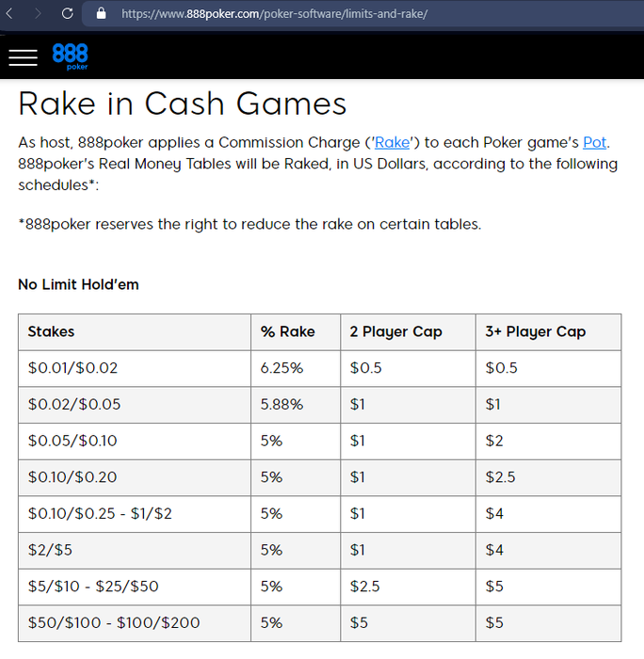644x659 pixels.
Task: Click the '% Rake' column header
Action: pyautogui.click(x=287, y=331)
